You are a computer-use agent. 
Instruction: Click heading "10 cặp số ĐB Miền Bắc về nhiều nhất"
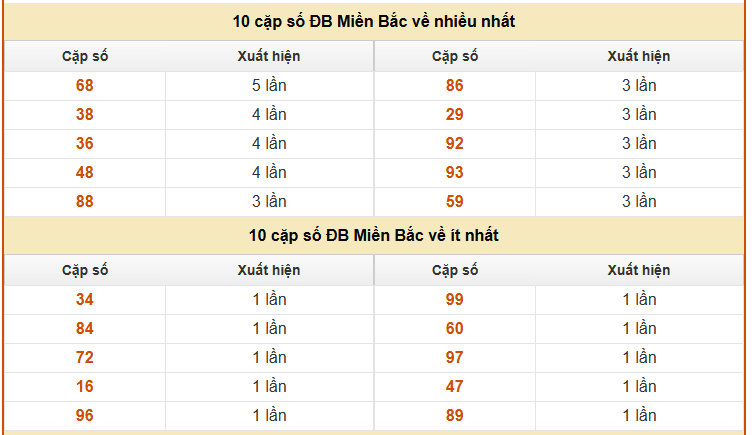click(x=374, y=21)
